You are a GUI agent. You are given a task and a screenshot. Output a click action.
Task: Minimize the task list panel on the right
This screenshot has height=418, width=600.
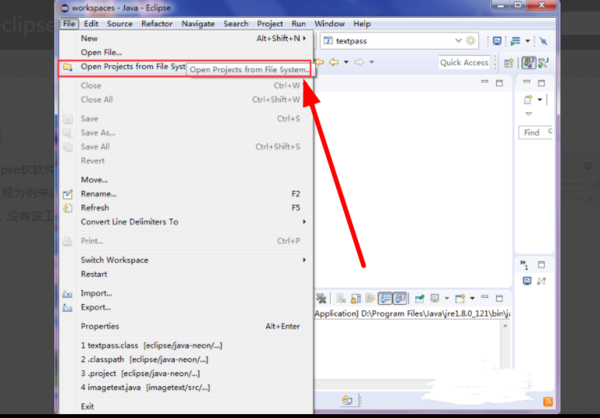point(527,82)
